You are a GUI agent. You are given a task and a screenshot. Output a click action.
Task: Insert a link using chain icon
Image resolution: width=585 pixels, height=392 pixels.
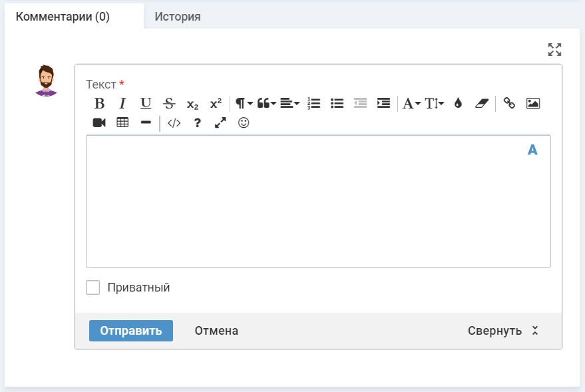pyautogui.click(x=509, y=103)
